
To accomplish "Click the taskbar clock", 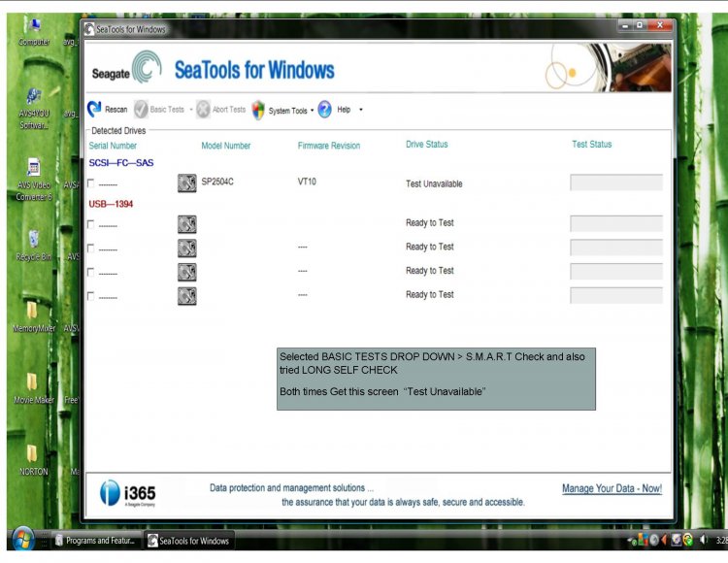I will point(721,541).
